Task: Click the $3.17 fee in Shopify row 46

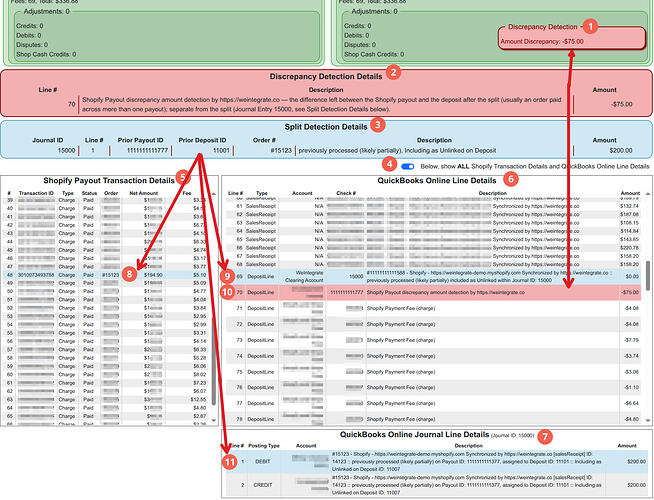Action: (x=199, y=259)
